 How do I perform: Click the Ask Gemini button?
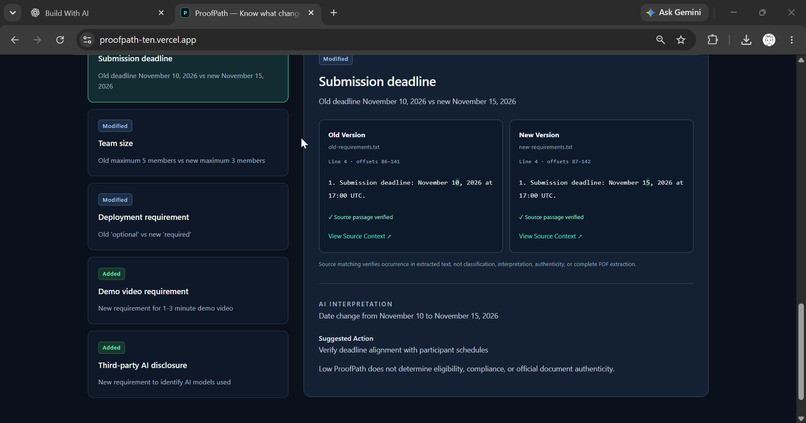pos(674,12)
